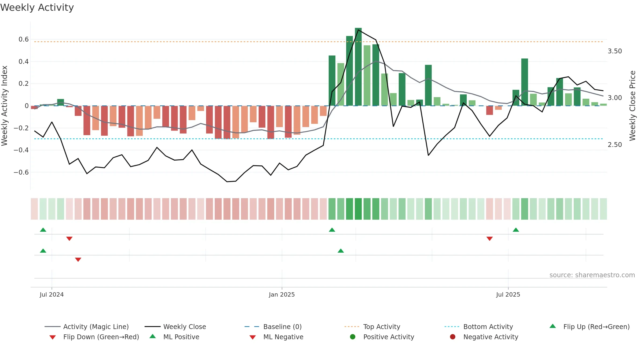Screen dimensions: 644x362
Task: Click the darkest green cell in the heatmap strip
Action: [x=358, y=209]
